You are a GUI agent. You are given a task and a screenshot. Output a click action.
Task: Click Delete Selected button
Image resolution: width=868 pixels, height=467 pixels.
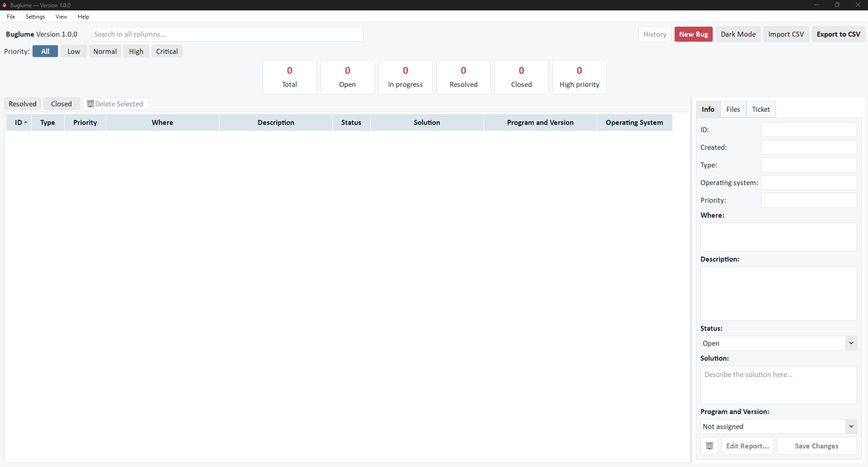tap(115, 104)
